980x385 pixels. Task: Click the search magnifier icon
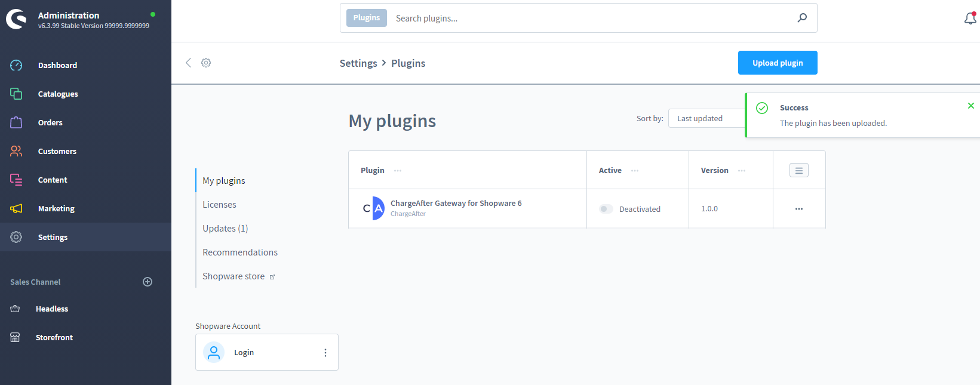(802, 18)
